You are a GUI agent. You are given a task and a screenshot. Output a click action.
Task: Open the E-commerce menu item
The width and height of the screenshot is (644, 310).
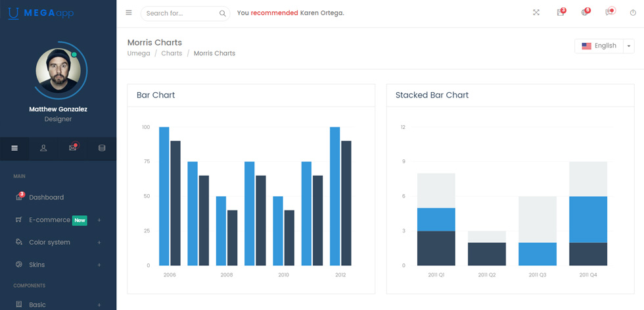58,220
